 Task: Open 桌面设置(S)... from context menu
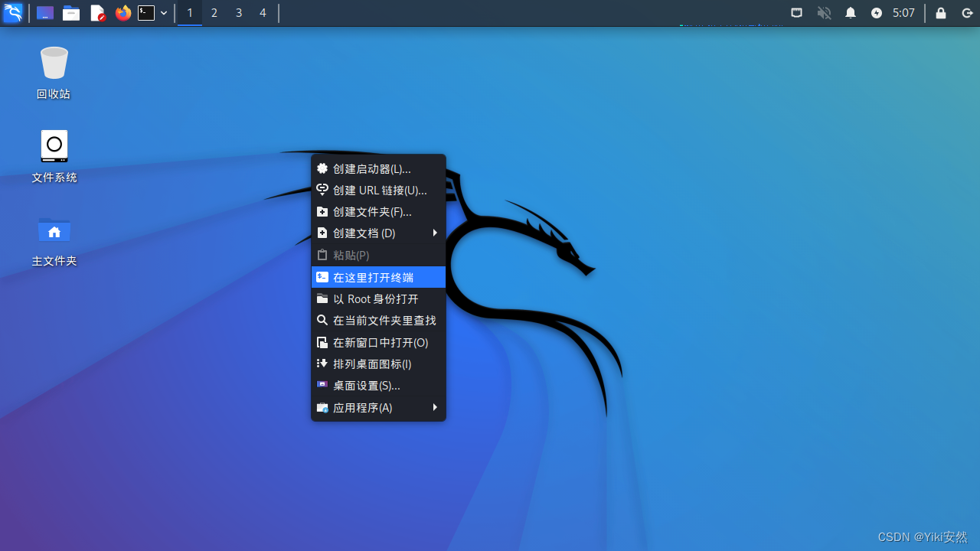[x=378, y=385]
